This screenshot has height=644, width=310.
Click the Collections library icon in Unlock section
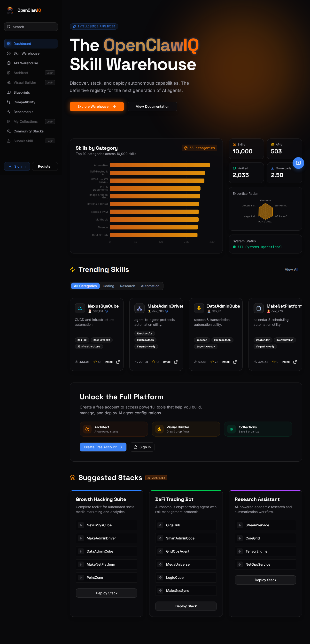(x=231, y=429)
